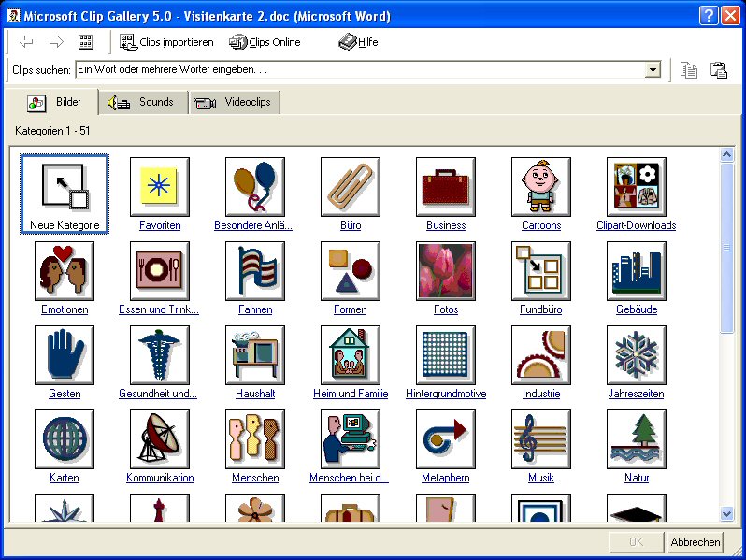
Task: Open the Musik treble clef icon
Action: [541, 439]
